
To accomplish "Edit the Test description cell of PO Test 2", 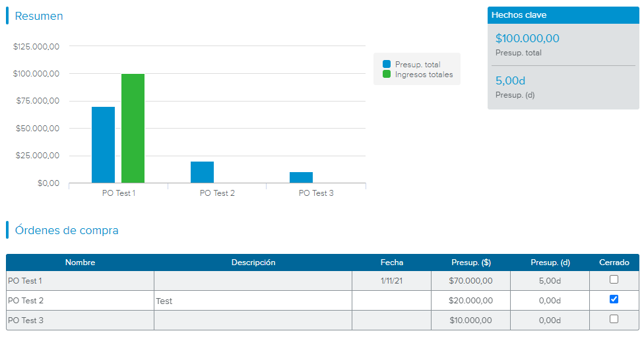I will click(253, 301).
